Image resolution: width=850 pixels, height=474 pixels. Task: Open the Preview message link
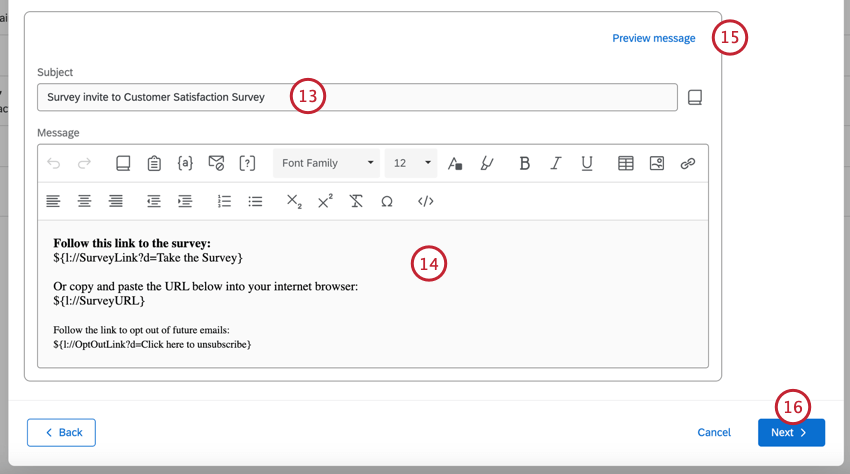(x=653, y=38)
